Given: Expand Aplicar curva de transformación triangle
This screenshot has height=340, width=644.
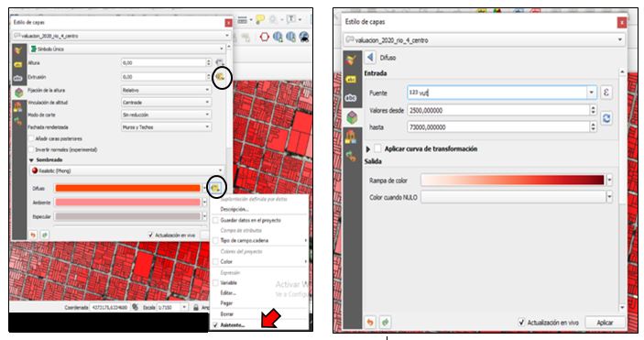Looking at the screenshot, I should (x=368, y=148).
